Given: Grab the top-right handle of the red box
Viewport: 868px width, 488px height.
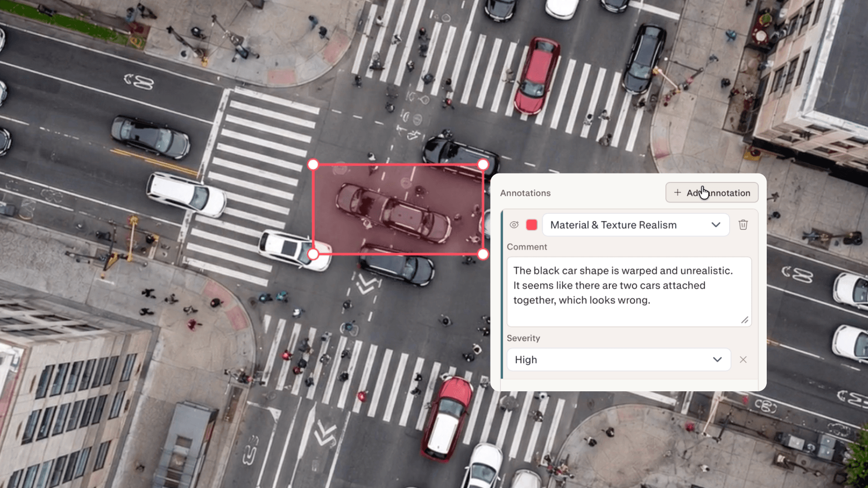Looking at the screenshot, I should 483,164.
